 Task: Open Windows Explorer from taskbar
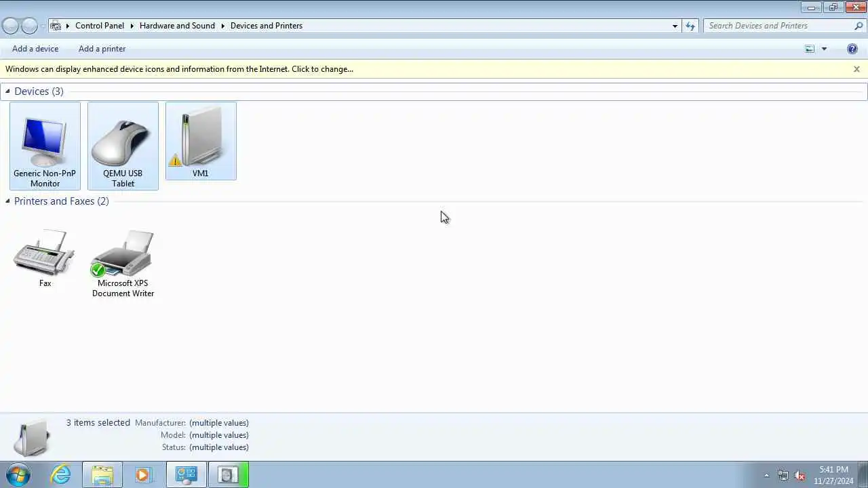pos(102,474)
